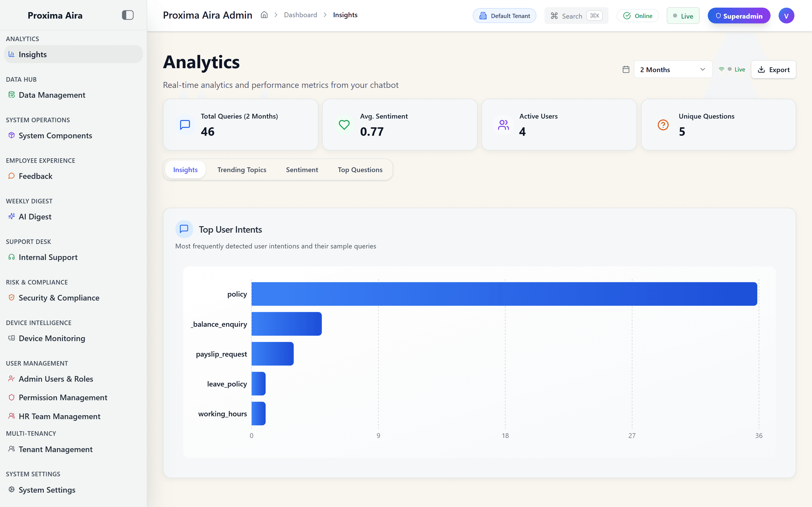This screenshot has height=507, width=812.
Task: Switch to the Top Questions tab
Action: pos(360,170)
